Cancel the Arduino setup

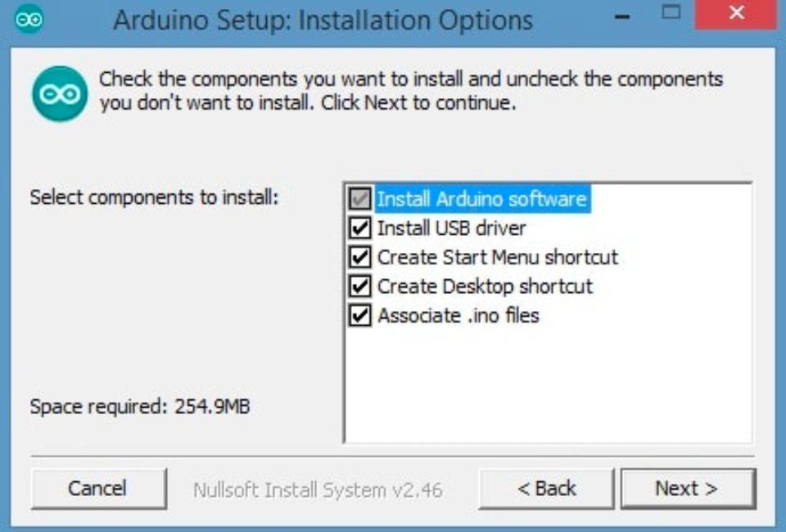98,489
